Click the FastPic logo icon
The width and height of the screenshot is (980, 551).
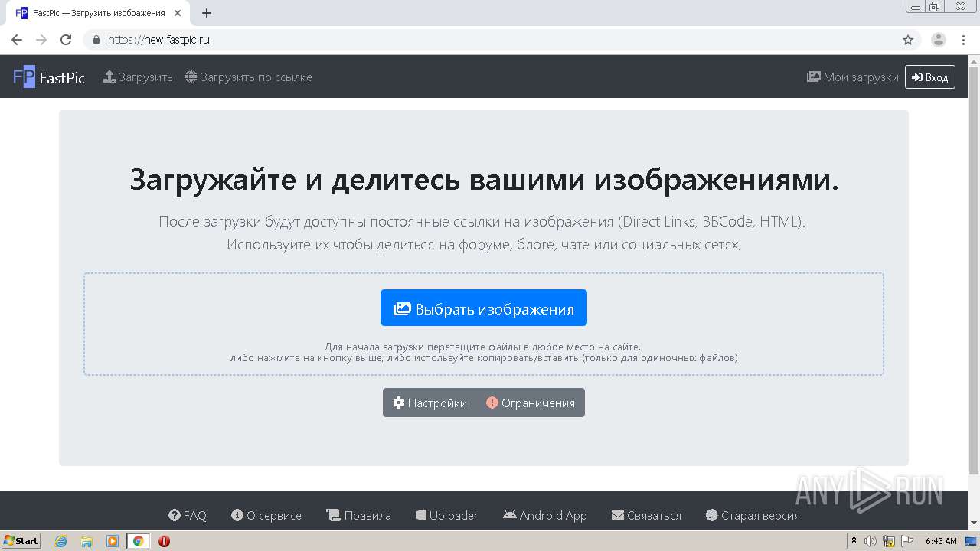point(24,77)
